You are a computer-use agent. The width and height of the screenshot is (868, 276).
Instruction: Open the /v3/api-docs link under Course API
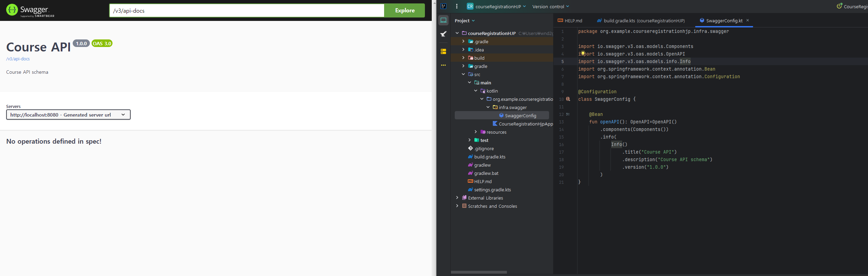18,59
